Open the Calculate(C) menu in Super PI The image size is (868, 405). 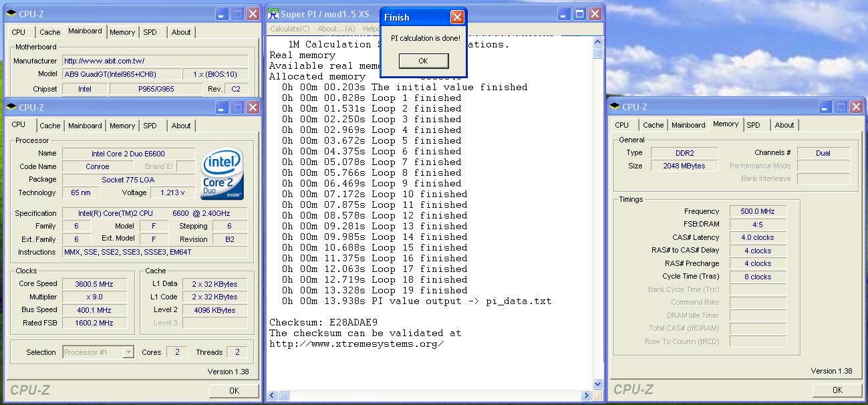click(290, 29)
